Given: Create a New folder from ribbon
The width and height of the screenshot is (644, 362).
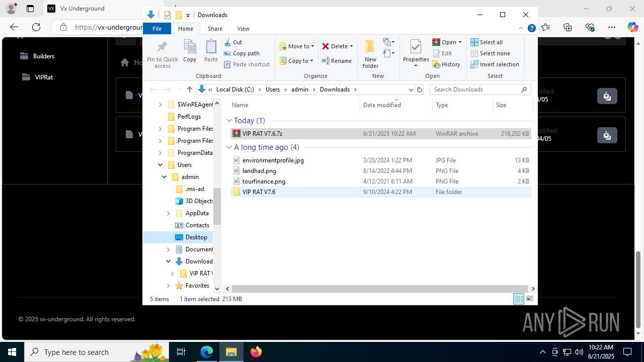Looking at the screenshot, I should [x=370, y=54].
